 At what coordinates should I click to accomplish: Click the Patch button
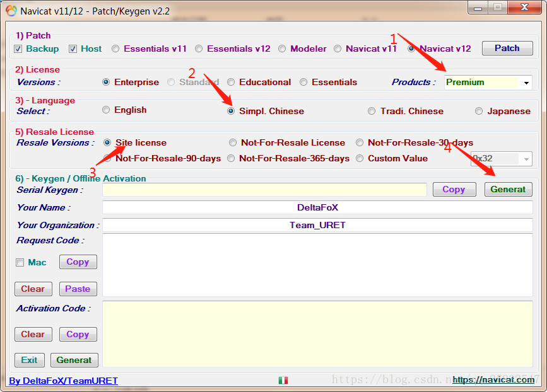(507, 49)
